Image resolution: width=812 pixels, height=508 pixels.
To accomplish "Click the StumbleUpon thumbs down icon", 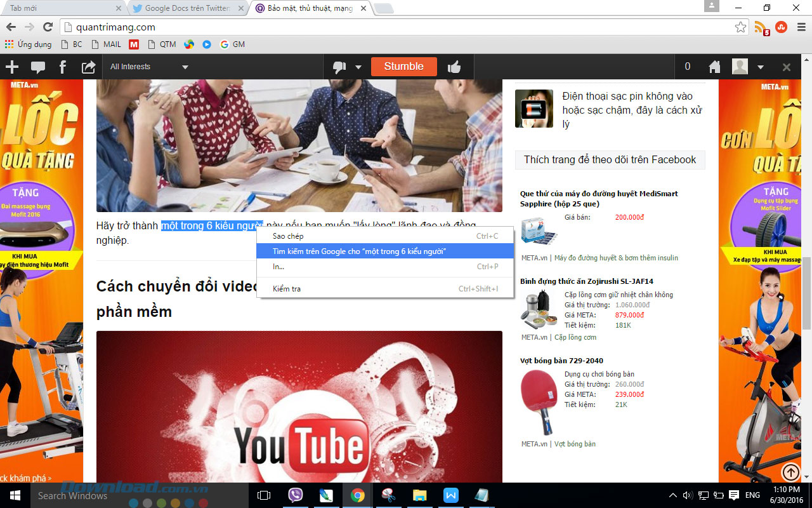I will click(340, 67).
